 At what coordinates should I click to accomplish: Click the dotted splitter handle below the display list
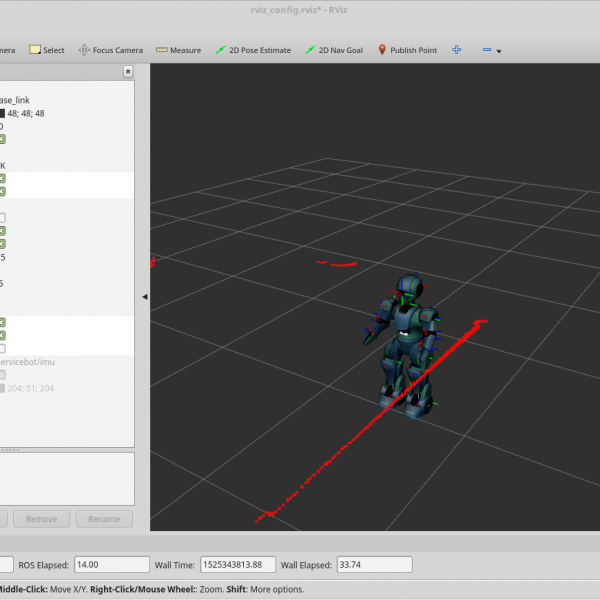click(x=10, y=450)
